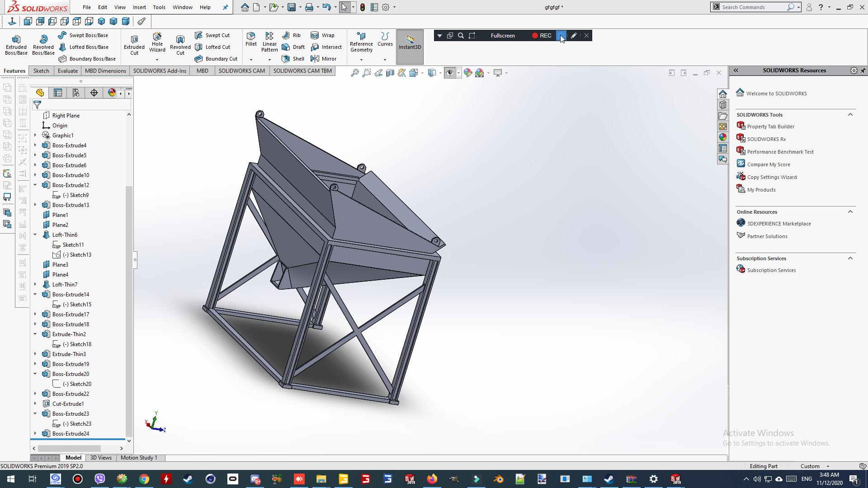The height and width of the screenshot is (488, 868).
Task: Select the Shell feature tool
Action: tap(292, 59)
